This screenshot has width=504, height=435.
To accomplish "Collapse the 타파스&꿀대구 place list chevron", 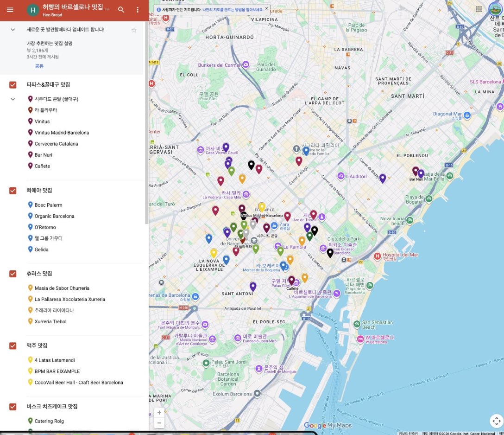I will tap(13, 99).
